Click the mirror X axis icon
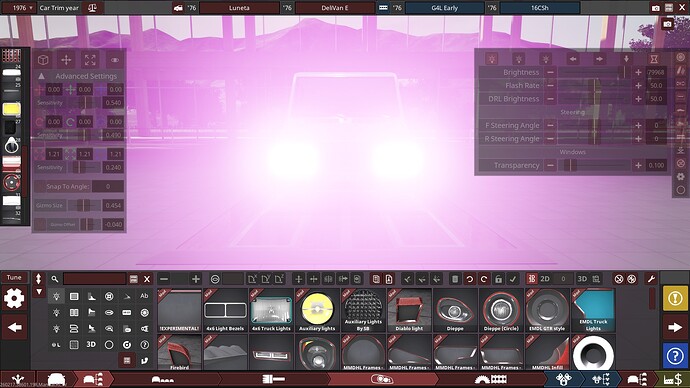 coord(252,279)
